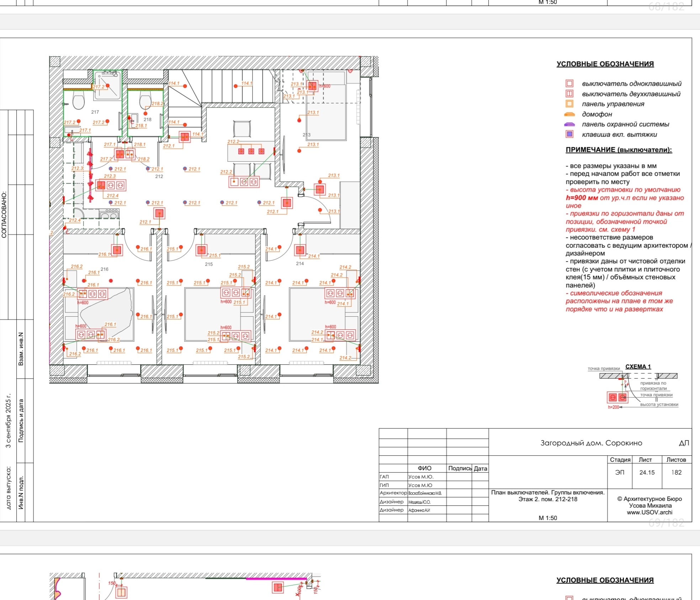Click room number 215 on the plan

tap(209, 264)
